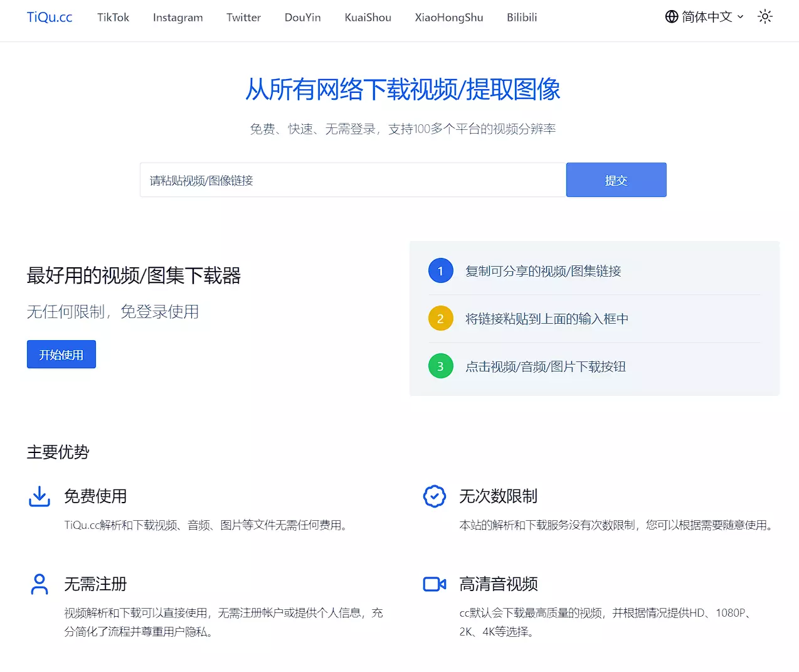Open the Instagram navigation tab
The width and height of the screenshot is (799, 672).
pos(177,18)
